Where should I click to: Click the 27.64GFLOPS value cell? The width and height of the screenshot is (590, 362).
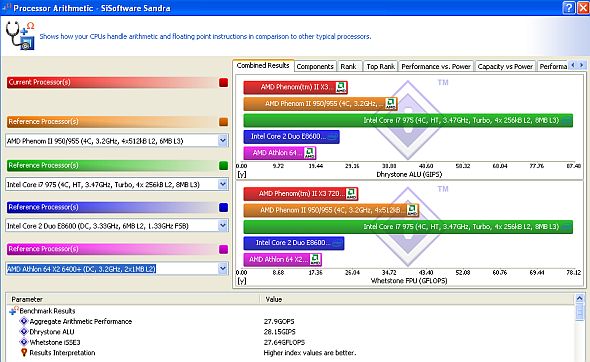[x=284, y=342]
